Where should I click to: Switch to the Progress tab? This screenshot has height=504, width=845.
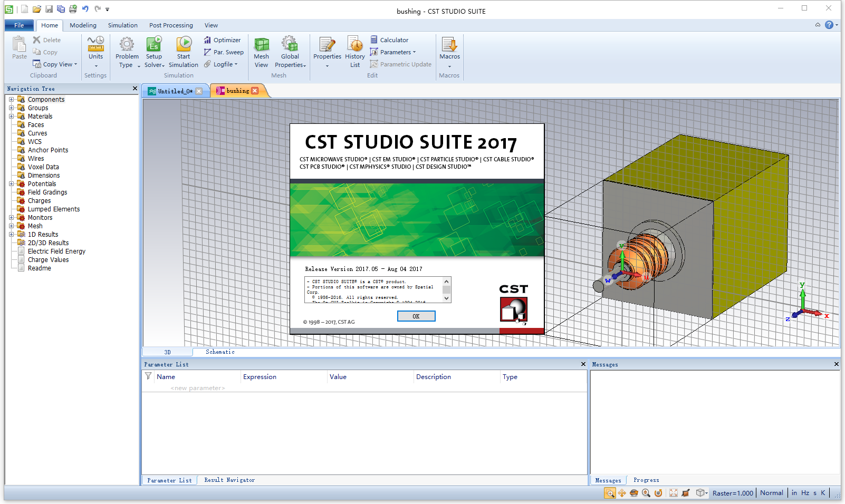(x=646, y=480)
